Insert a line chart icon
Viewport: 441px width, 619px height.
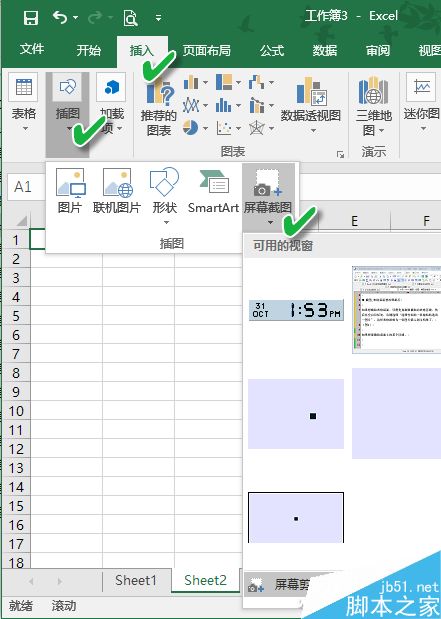tap(191, 105)
